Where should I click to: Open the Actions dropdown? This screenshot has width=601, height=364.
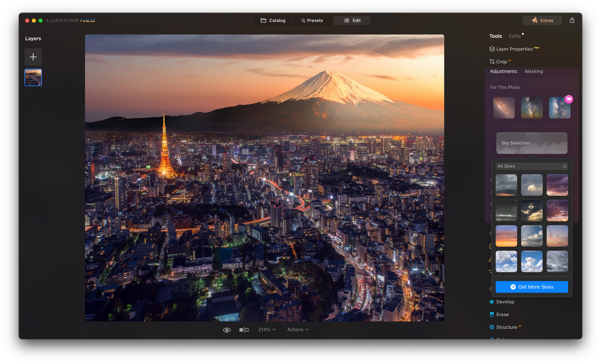pyautogui.click(x=297, y=329)
